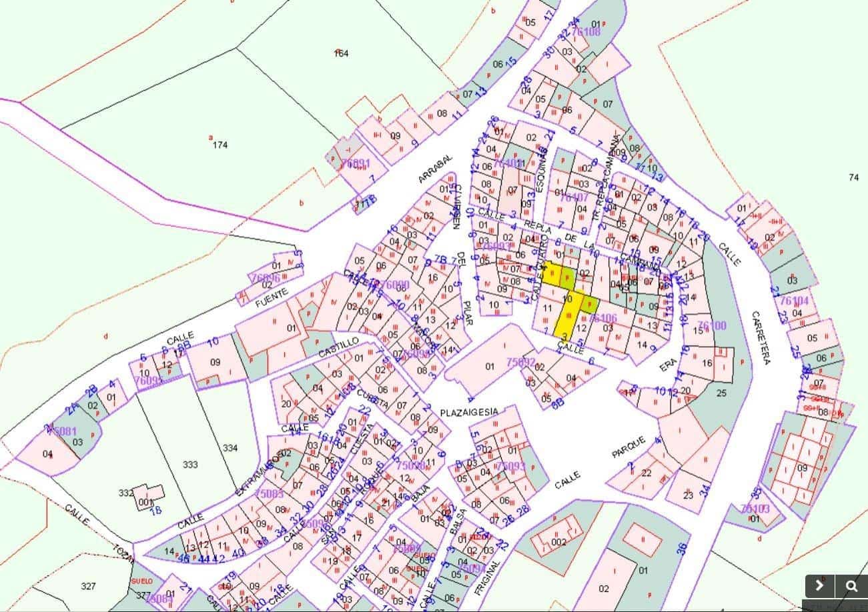Click the PARQUE street label
The width and height of the screenshot is (868, 612).
[x=628, y=447]
